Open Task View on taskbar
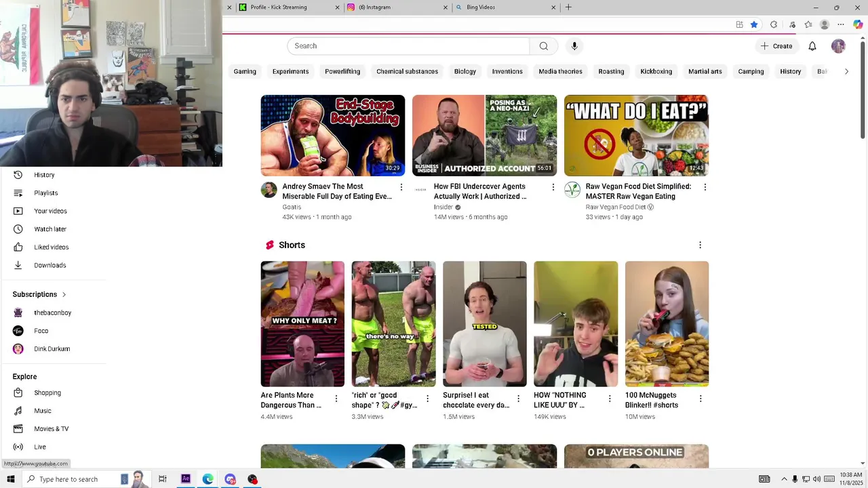The width and height of the screenshot is (868, 488). click(163, 479)
